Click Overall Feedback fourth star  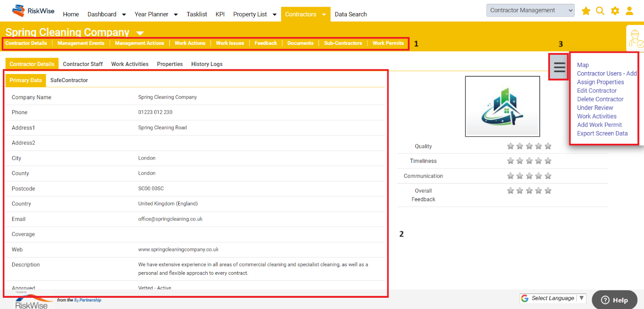(x=539, y=191)
